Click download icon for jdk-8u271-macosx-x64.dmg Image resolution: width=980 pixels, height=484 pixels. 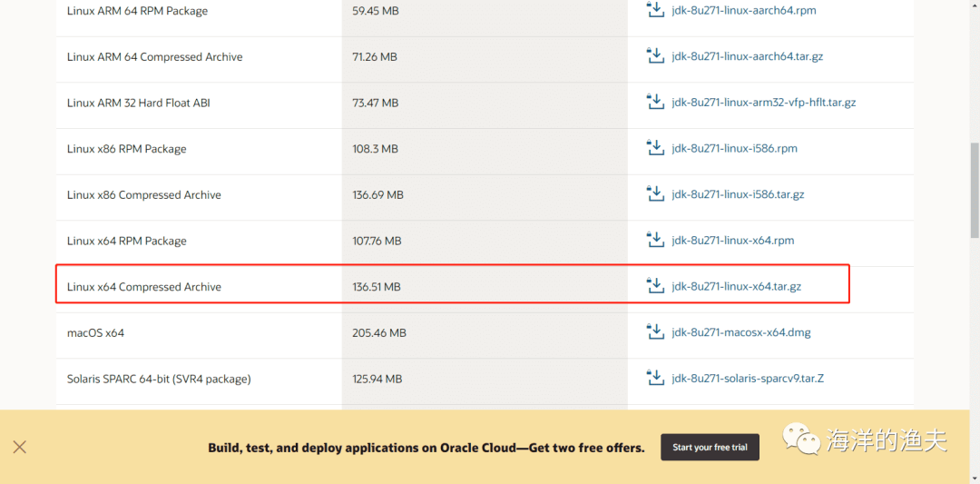coord(655,331)
